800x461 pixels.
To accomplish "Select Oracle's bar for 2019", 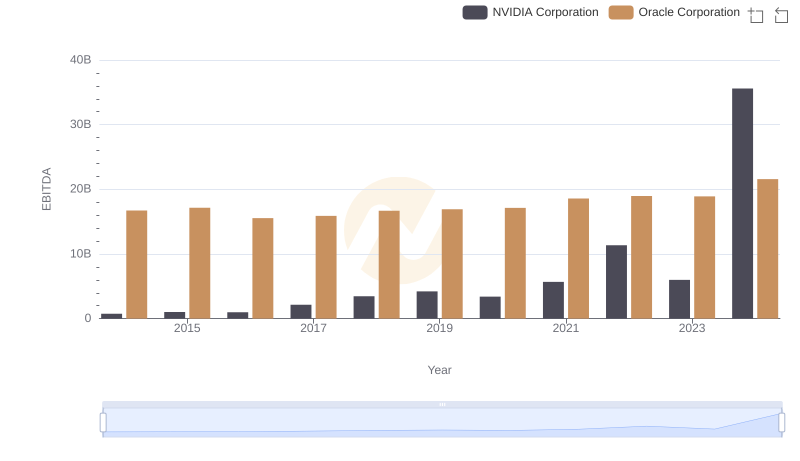I will coord(452,264).
